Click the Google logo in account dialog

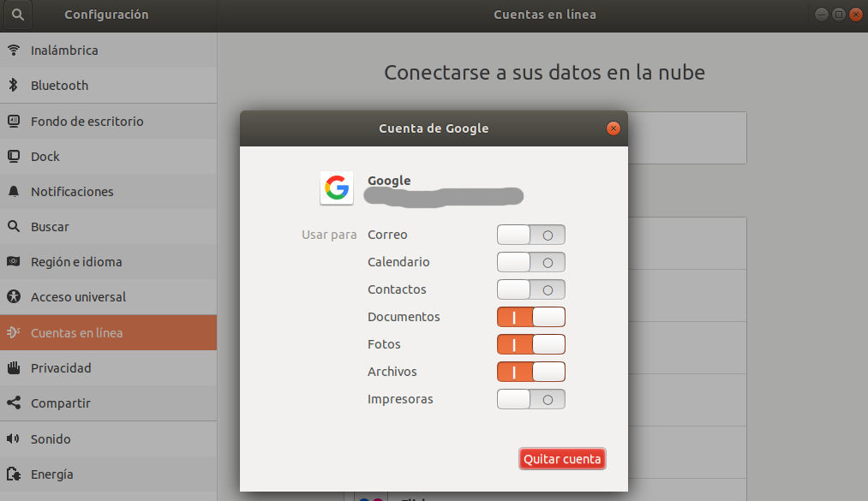pos(337,188)
